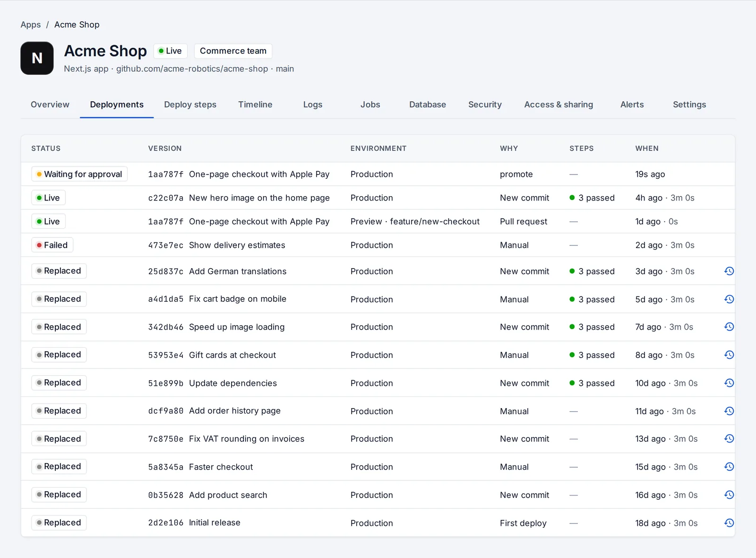Go to the Logs tab

[x=313, y=105]
